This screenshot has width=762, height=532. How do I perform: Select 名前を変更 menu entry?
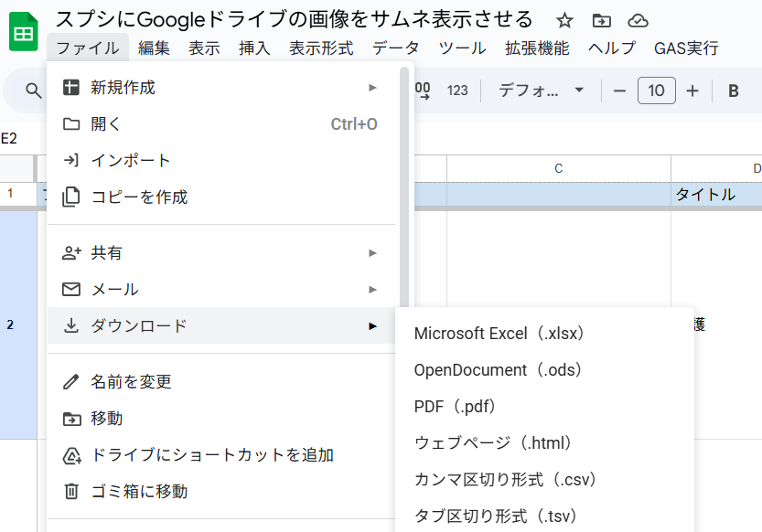coord(221,382)
